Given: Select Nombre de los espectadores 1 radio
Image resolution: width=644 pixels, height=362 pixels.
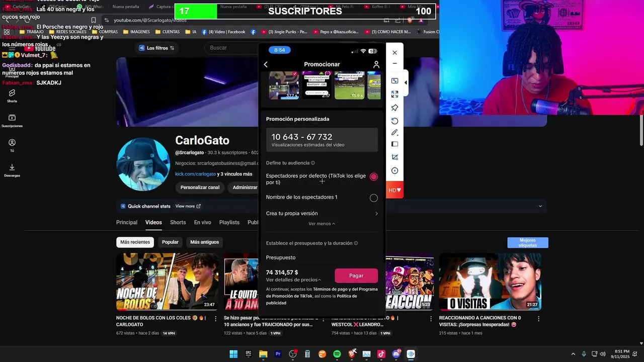Looking at the screenshot, I should (x=373, y=198).
